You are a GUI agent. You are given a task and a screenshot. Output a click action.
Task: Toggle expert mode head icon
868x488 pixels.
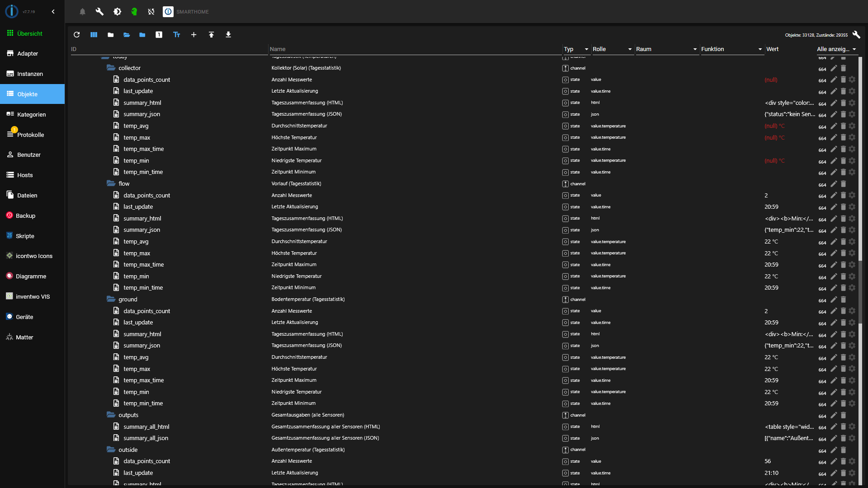pyautogui.click(x=134, y=12)
